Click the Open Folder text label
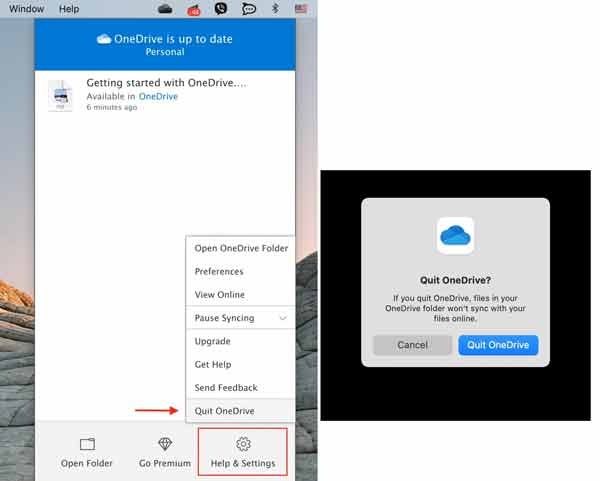 click(x=87, y=463)
